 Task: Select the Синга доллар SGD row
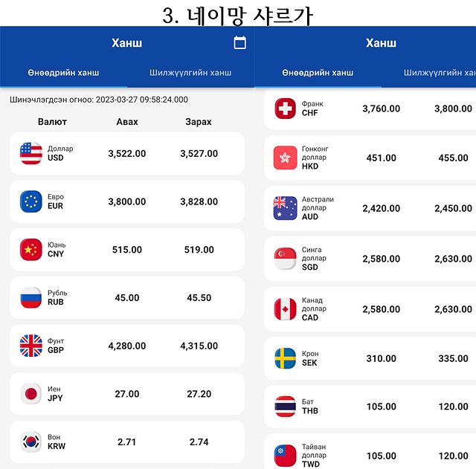click(370, 259)
